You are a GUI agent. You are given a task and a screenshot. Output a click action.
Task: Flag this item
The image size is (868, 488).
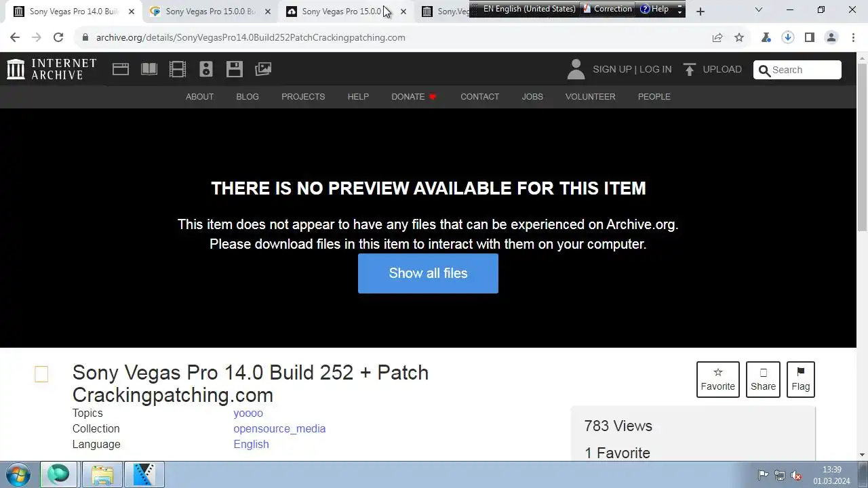[x=800, y=380]
